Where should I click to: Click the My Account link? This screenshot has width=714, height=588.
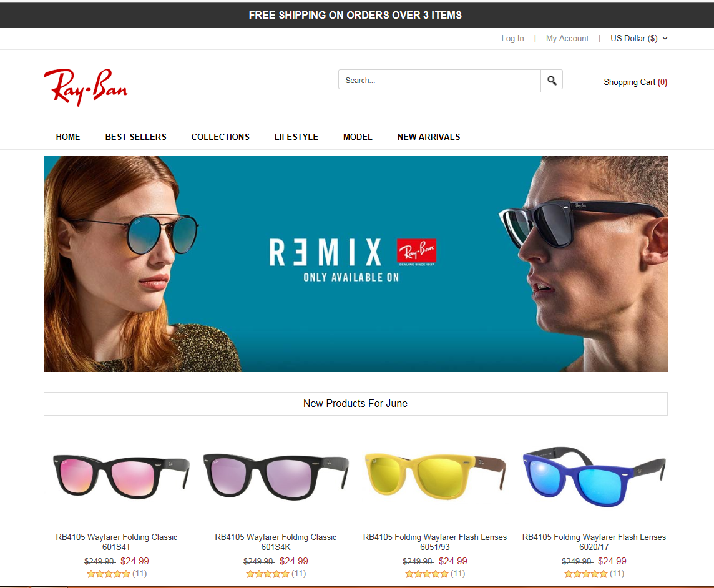567,39
